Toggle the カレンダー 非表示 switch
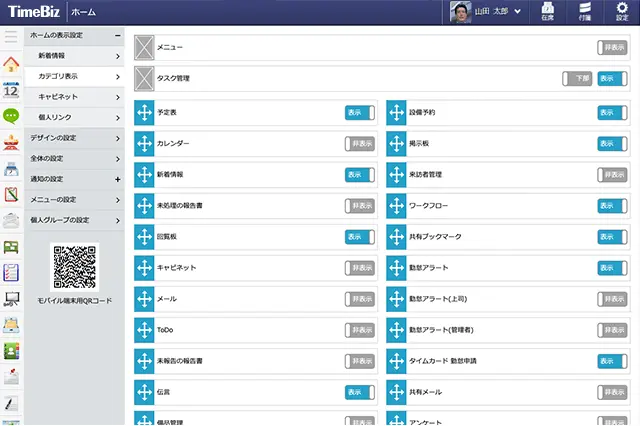Screen dimensions: 640x426 click(359, 144)
